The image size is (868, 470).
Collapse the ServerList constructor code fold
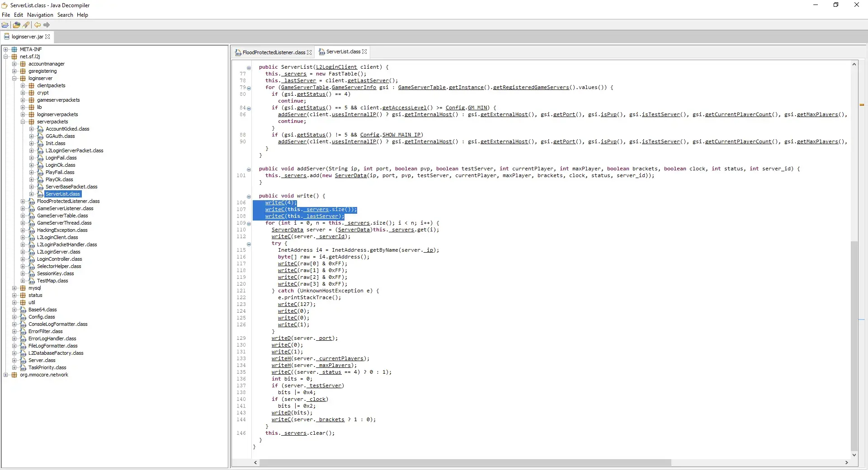coord(249,68)
